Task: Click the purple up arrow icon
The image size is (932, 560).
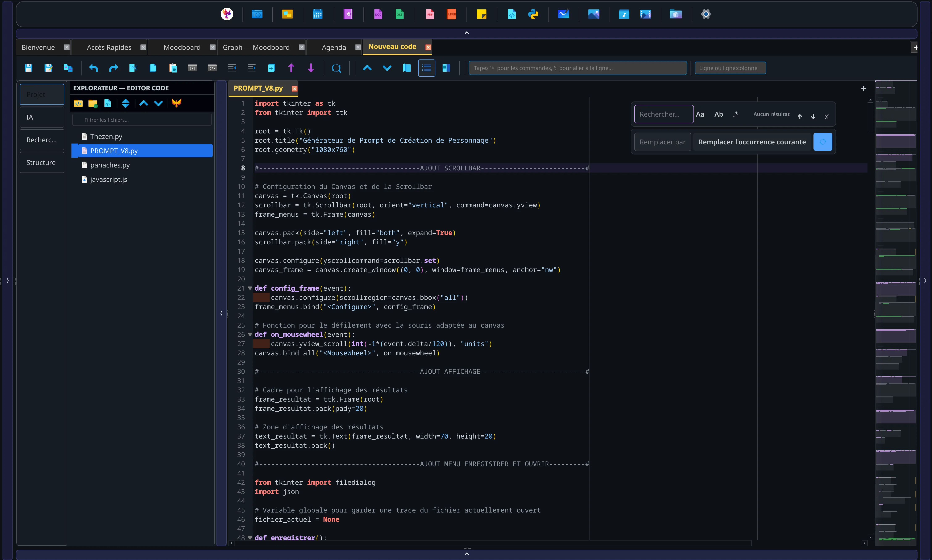Action: (x=291, y=68)
